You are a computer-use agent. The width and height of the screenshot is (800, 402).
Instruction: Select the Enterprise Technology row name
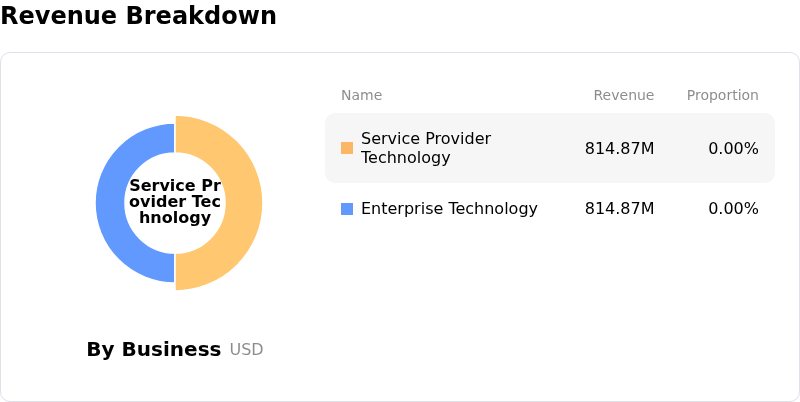click(449, 209)
